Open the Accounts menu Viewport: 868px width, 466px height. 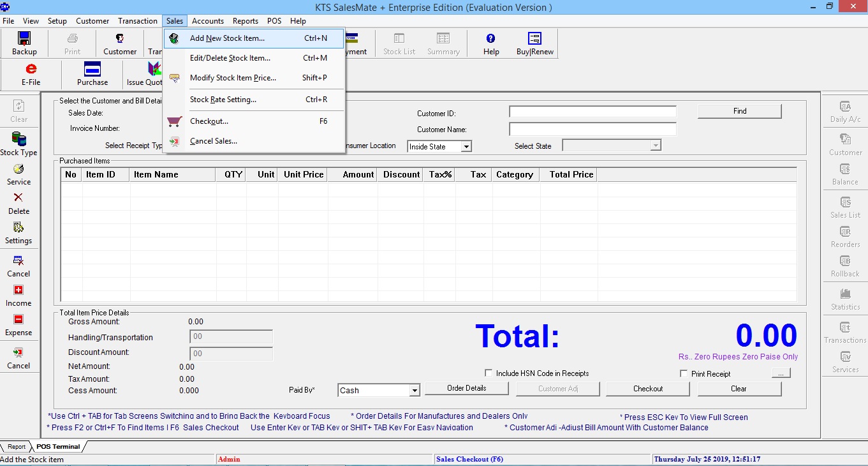pyautogui.click(x=208, y=21)
